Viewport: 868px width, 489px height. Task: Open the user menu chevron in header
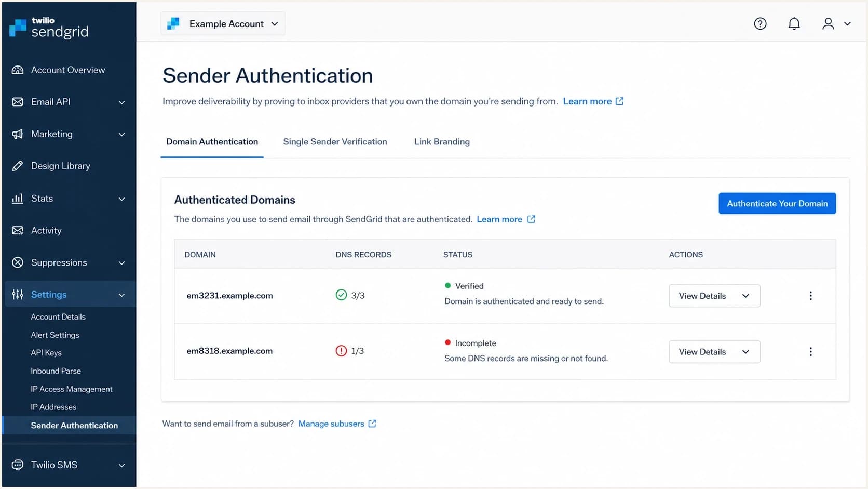pyautogui.click(x=847, y=24)
